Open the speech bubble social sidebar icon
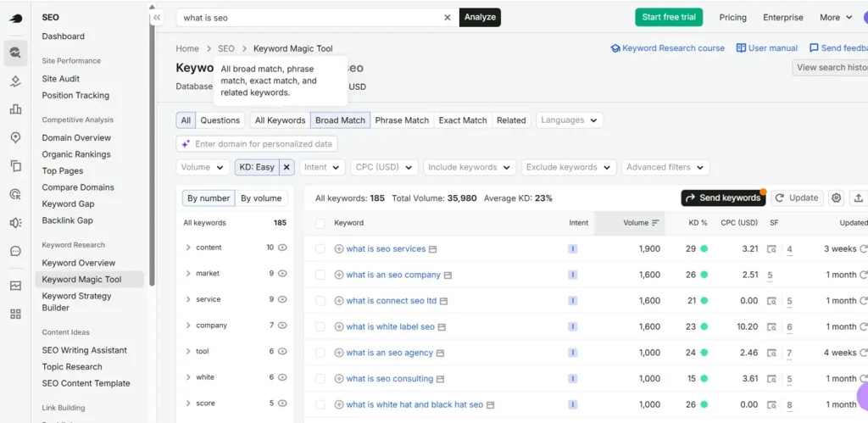Viewport: 868px width, 423px height. (x=15, y=251)
